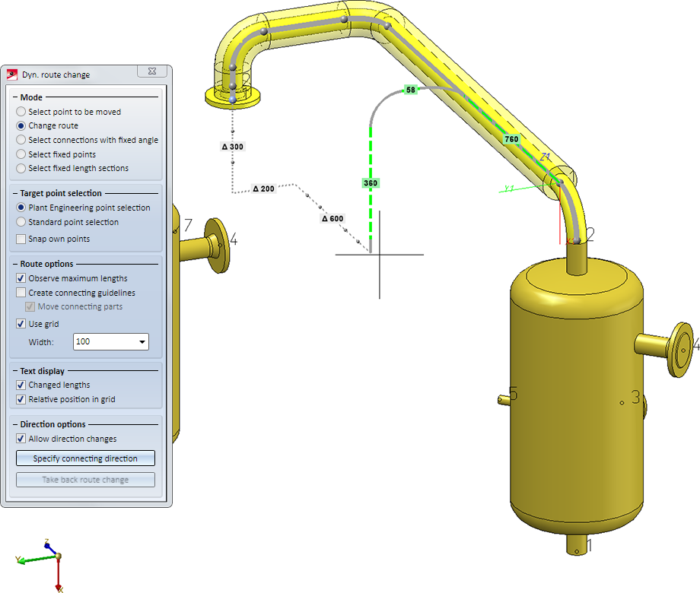Toggle 'Relative position in grid' checkbox
Screen dimensions: 700x593
click(x=21, y=399)
